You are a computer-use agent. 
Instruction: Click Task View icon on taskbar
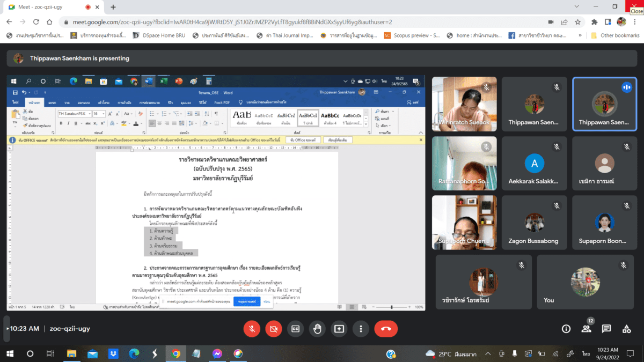50,354
